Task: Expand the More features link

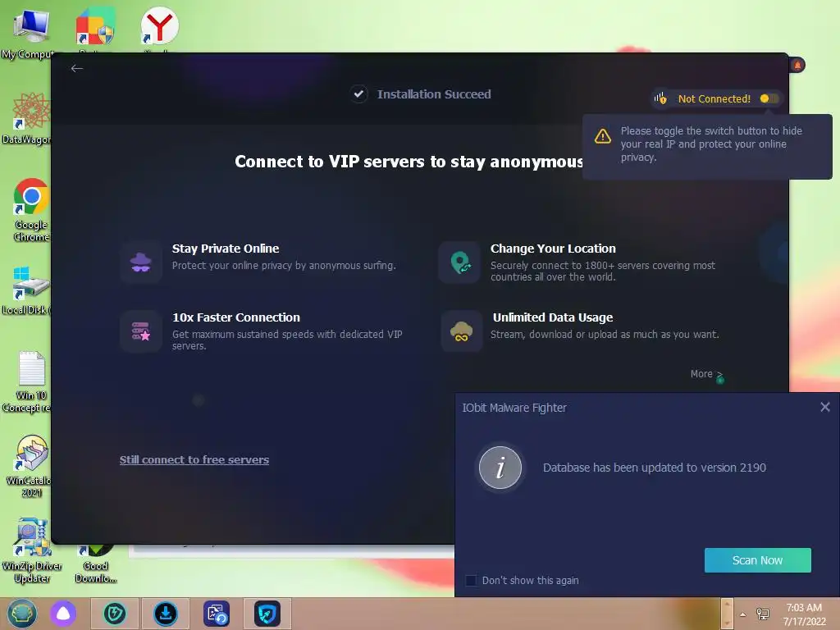Action: [x=706, y=374]
